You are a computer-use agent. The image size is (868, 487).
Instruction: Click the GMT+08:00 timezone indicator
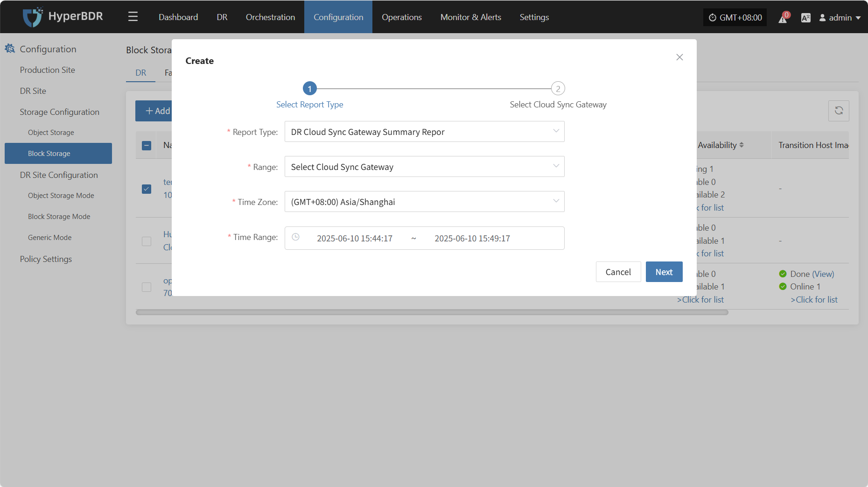[735, 18]
